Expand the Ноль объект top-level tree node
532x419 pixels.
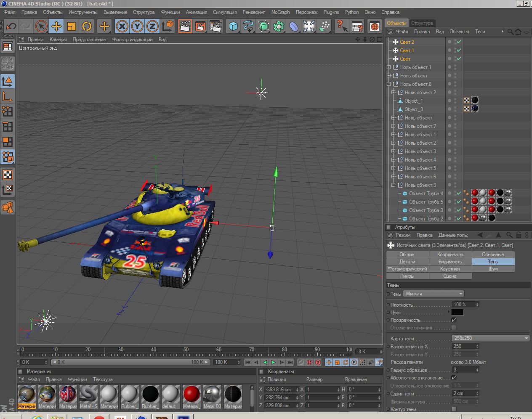pos(389,76)
